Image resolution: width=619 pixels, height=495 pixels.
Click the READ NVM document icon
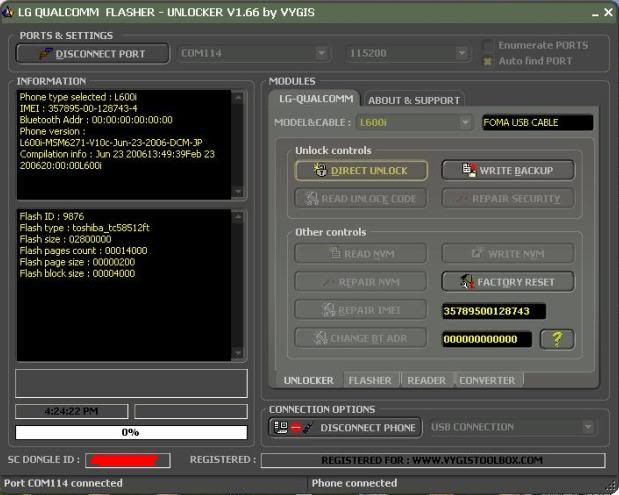335,253
